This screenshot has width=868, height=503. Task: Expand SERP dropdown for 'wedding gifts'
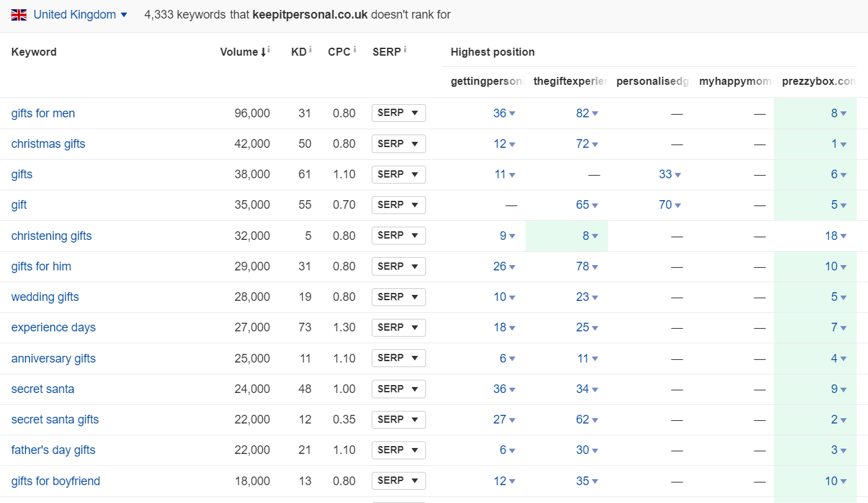coord(398,297)
